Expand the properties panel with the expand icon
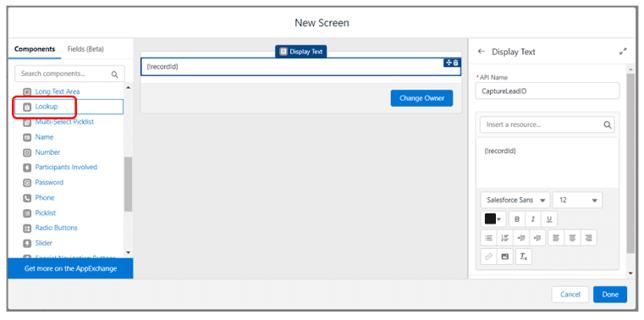 [x=623, y=52]
